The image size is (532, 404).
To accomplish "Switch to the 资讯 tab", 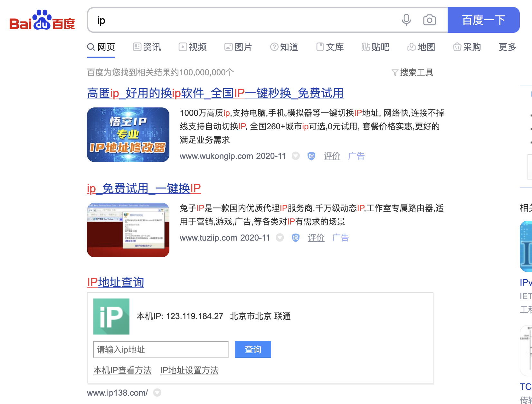I will pyautogui.click(x=147, y=47).
